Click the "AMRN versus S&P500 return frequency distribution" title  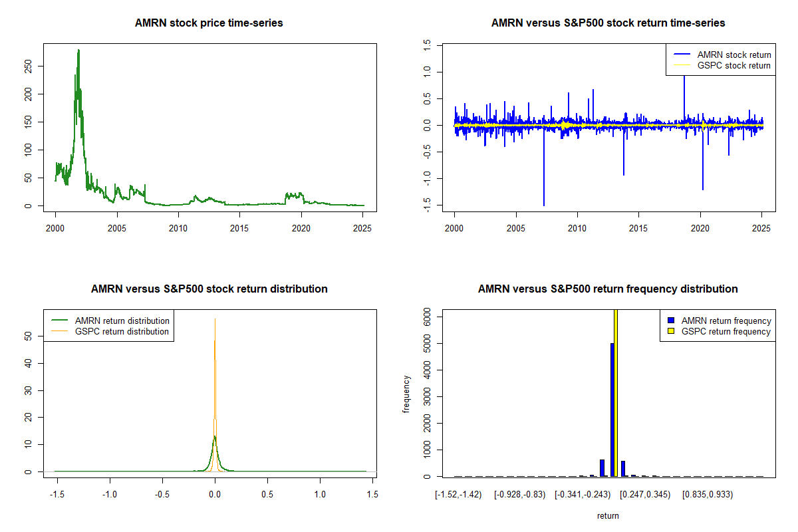click(x=608, y=289)
